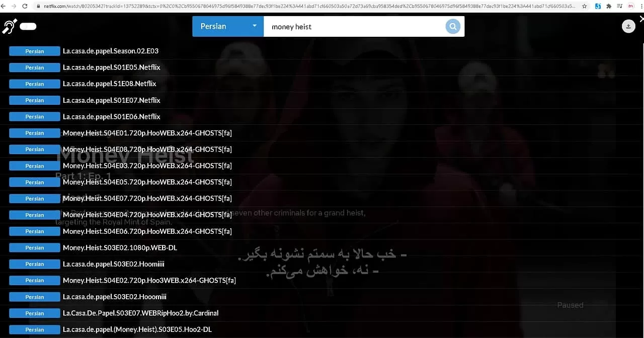The image size is (644, 338).
Task: View site info via the lock icon
Action: coord(38,6)
